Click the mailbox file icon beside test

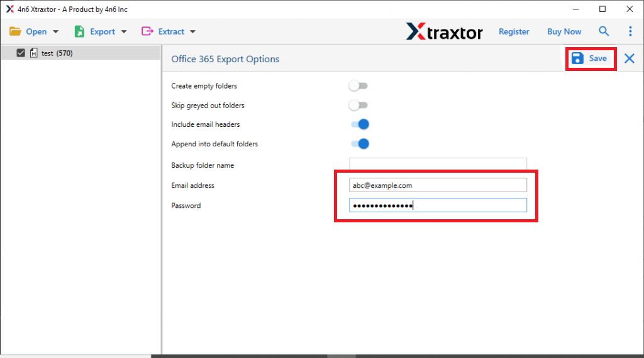coord(34,53)
